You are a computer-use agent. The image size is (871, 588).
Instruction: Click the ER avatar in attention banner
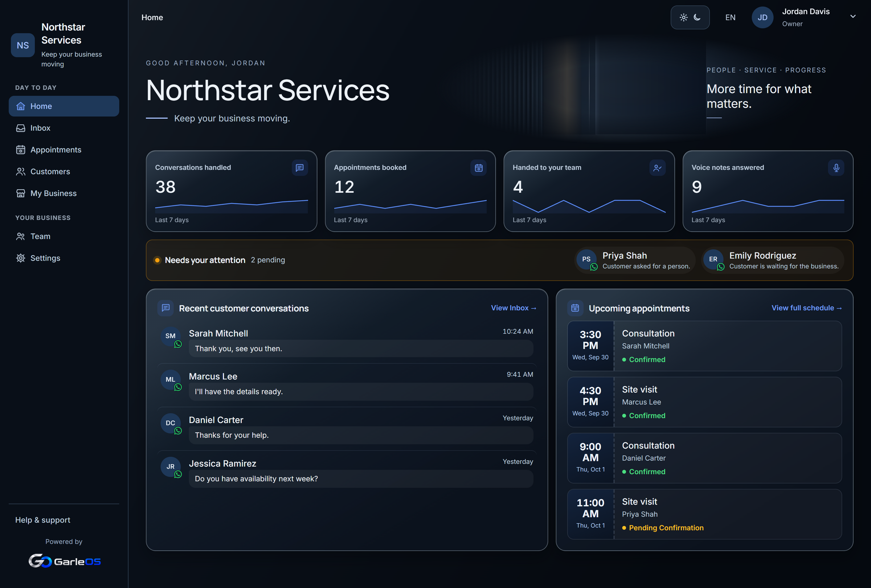pyautogui.click(x=713, y=259)
